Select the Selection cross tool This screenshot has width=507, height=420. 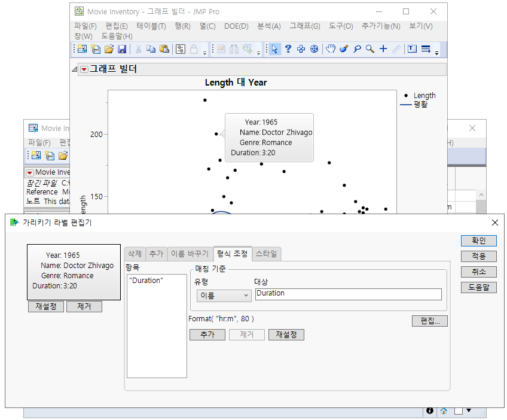pyautogui.click(x=301, y=49)
